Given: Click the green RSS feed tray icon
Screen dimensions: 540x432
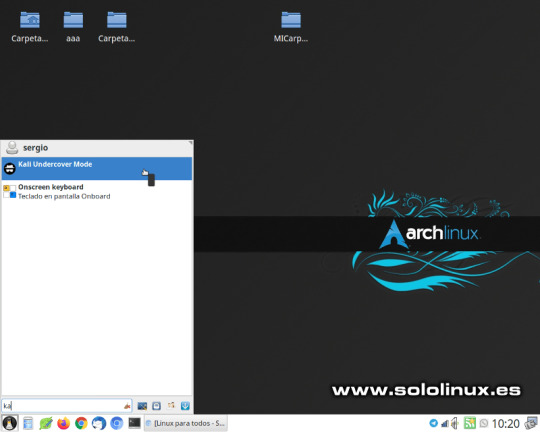Looking at the screenshot, I should (x=470, y=423).
